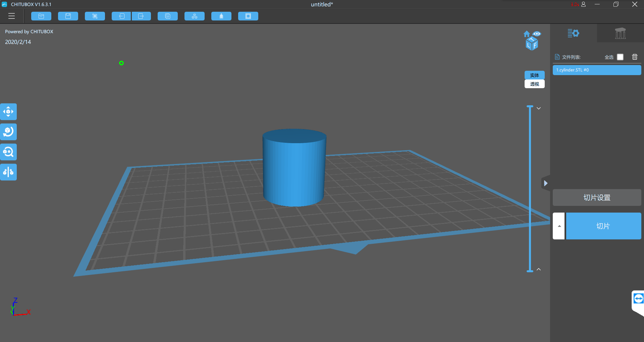Open the supports panel tab
Viewport: 644px width, 342px height.
621,33
